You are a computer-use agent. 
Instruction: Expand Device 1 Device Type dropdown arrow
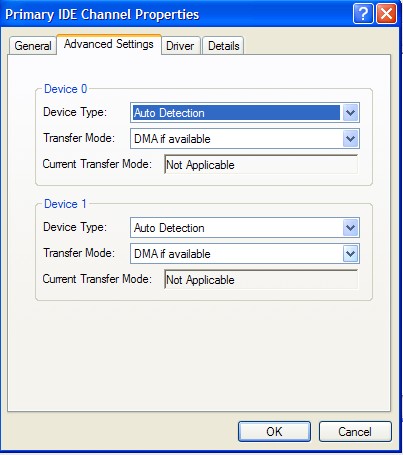[x=350, y=228]
